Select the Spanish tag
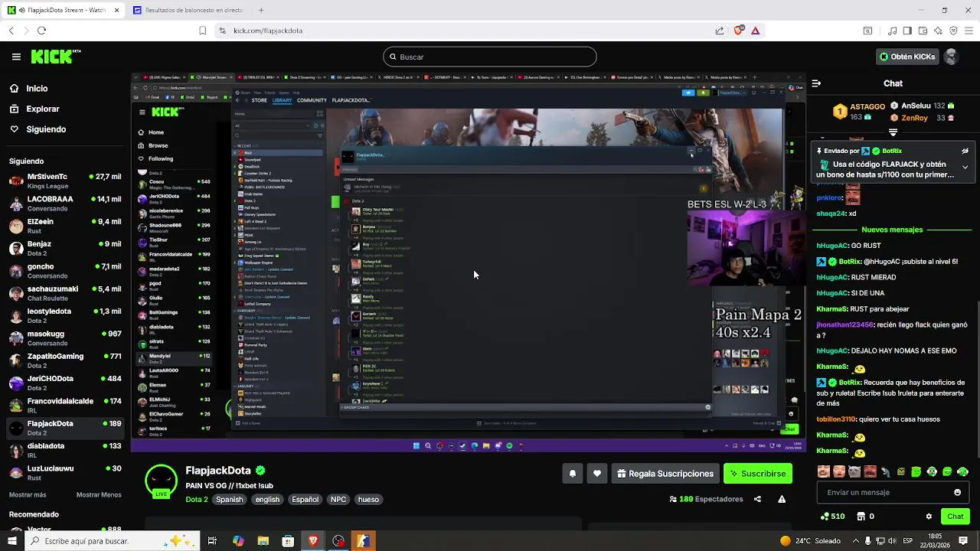 (x=229, y=499)
